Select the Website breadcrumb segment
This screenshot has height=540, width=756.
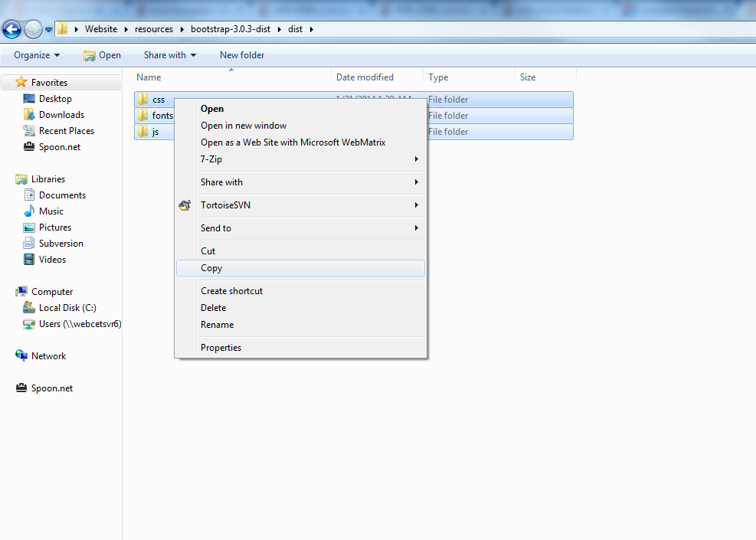click(x=101, y=29)
